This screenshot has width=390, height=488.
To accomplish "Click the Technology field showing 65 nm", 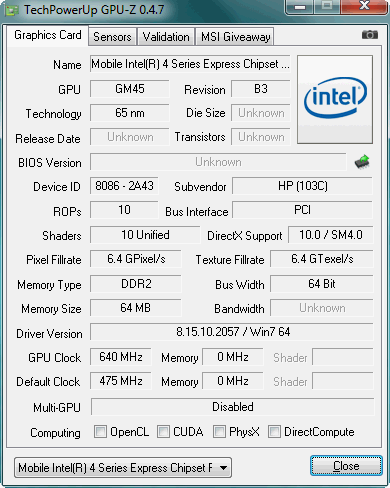I will click(x=130, y=113).
